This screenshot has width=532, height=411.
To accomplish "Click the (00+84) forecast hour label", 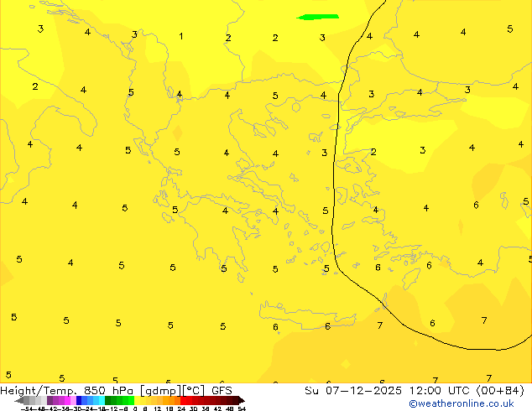I will (503, 390).
